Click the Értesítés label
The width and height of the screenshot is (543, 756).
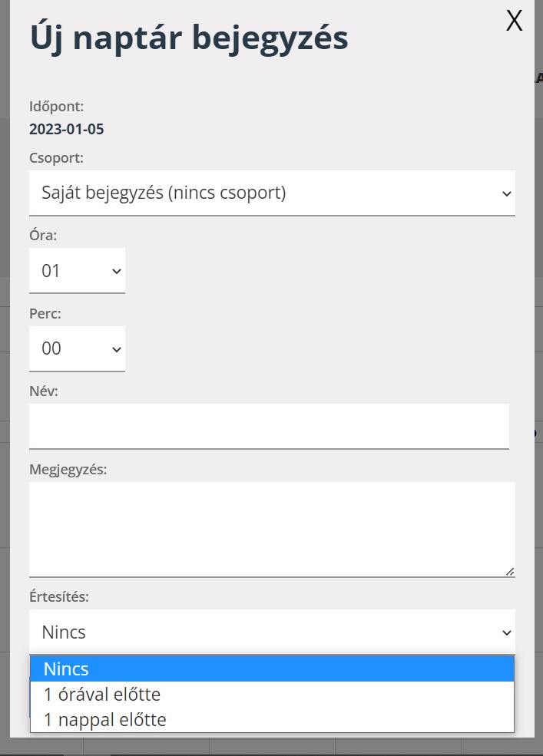[x=58, y=596]
